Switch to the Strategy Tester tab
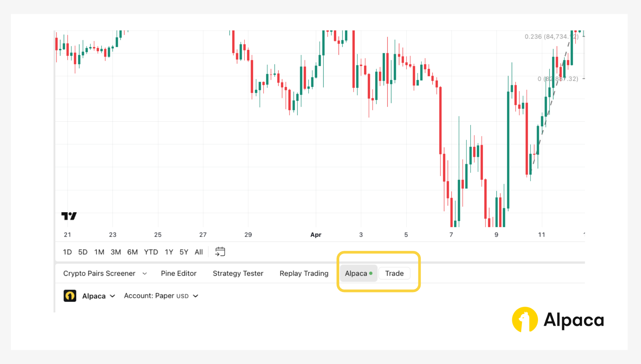 [238, 273]
